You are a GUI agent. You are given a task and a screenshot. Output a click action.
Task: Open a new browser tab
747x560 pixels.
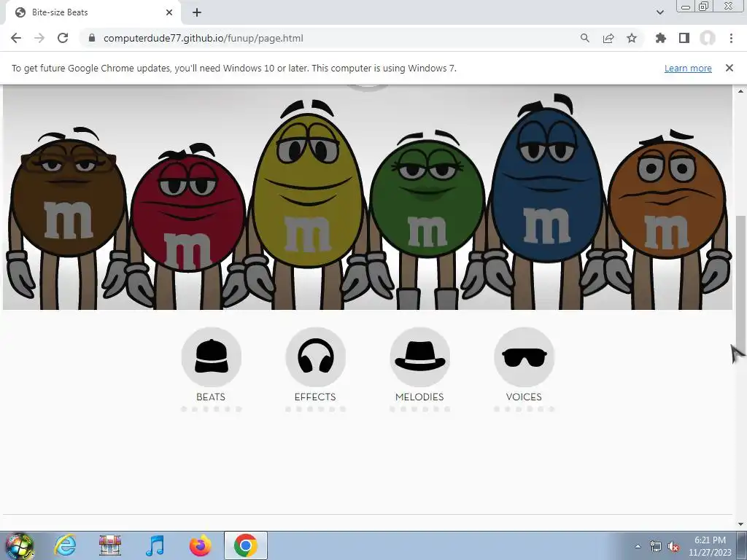click(197, 12)
